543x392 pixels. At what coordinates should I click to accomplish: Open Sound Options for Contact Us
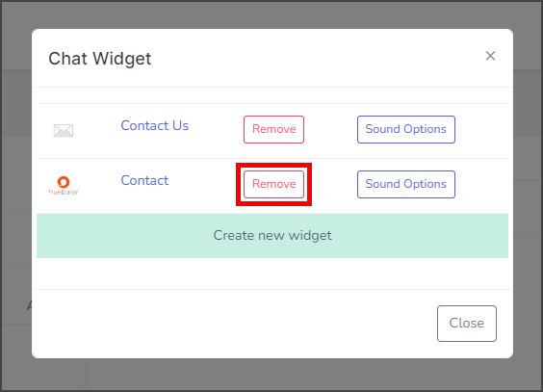point(406,129)
